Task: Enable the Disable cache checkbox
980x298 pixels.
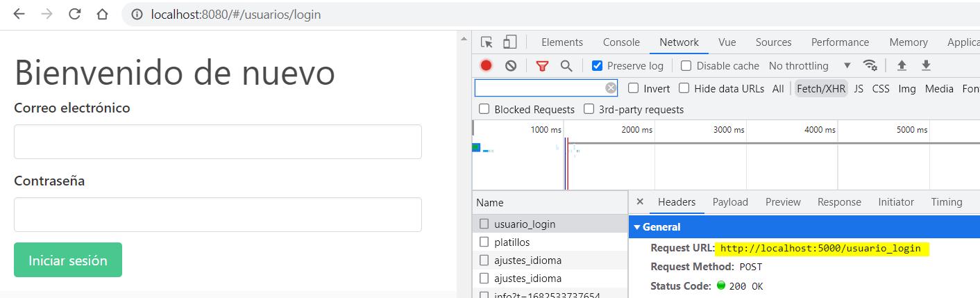Action: point(686,66)
